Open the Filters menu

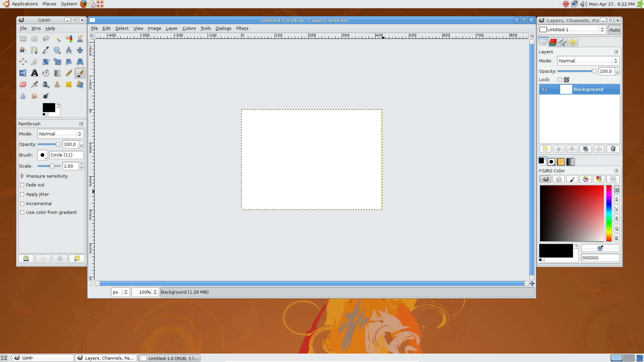[242, 28]
